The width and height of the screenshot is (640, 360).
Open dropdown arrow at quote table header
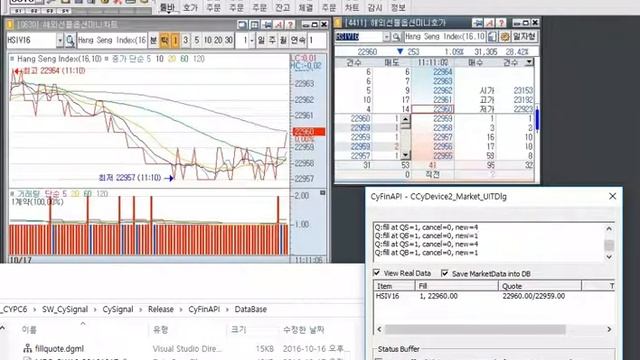pos(529,62)
